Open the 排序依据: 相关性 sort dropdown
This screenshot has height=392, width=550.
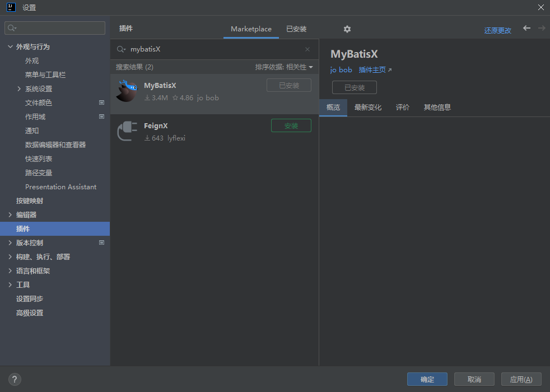click(284, 67)
